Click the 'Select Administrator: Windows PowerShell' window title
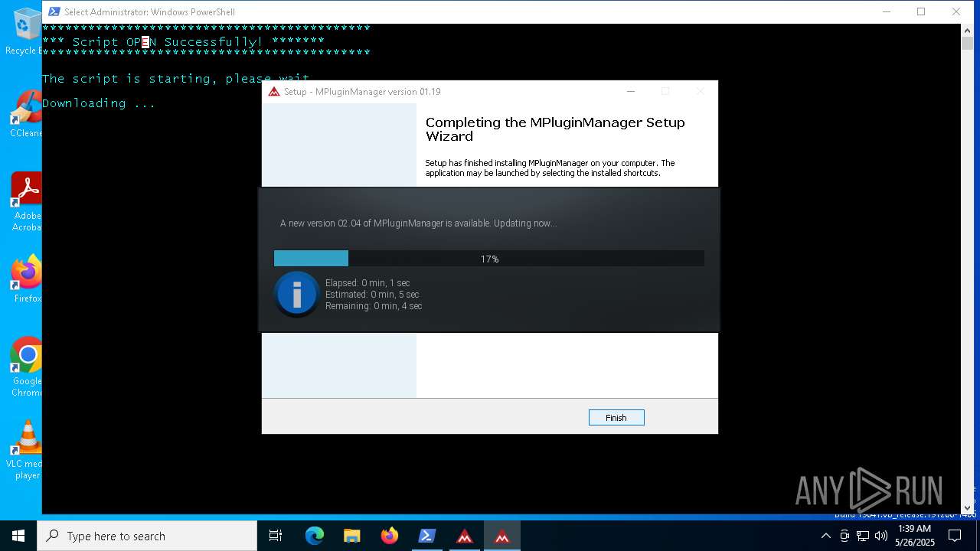The height and width of the screenshot is (551, 980). (149, 12)
